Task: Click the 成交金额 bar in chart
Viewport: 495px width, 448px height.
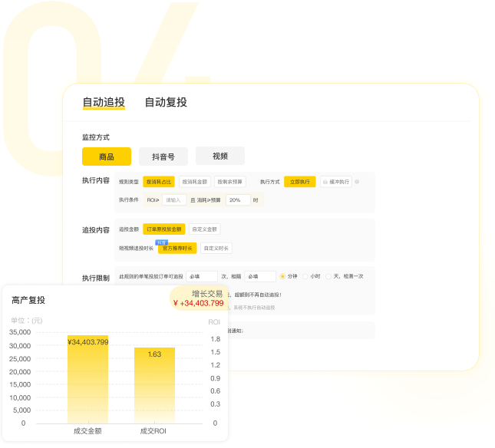Action: (x=87, y=379)
